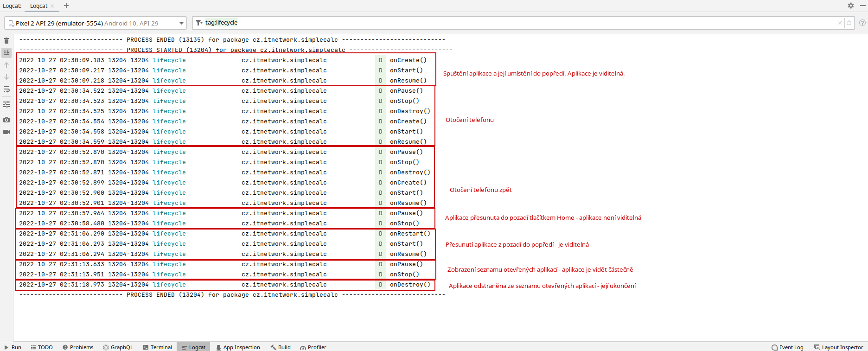Open the App Inspection tool window
The width and height of the screenshot is (868, 351).
click(x=238, y=347)
